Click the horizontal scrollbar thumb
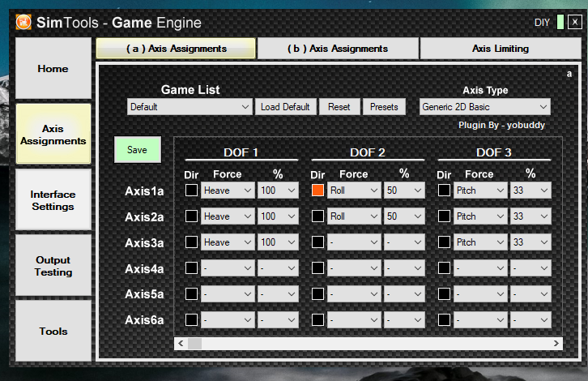The height and width of the screenshot is (381, 588). (194, 344)
